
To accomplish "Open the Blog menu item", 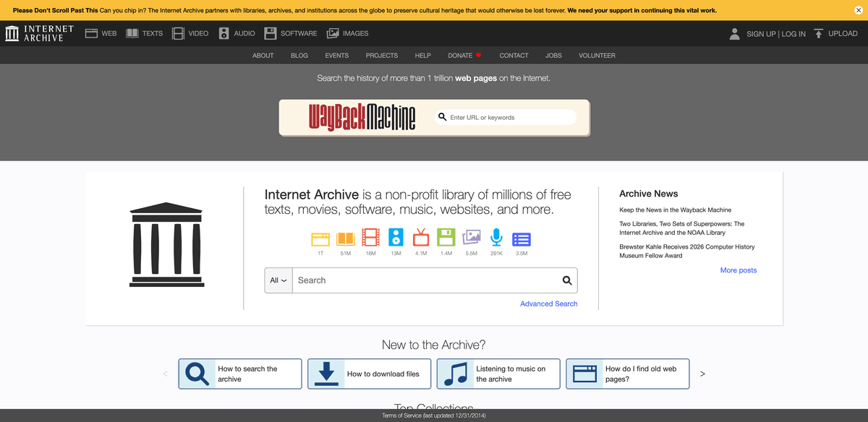I will 299,55.
